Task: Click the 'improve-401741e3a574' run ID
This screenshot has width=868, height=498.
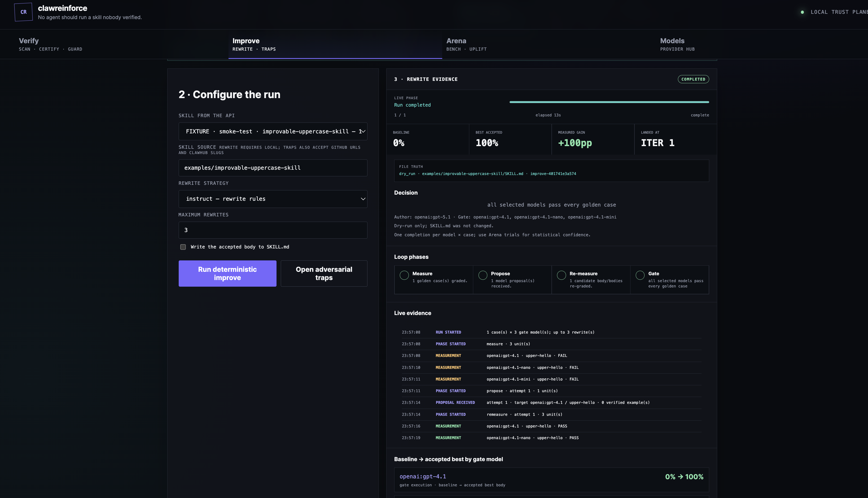Action: tap(553, 174)
